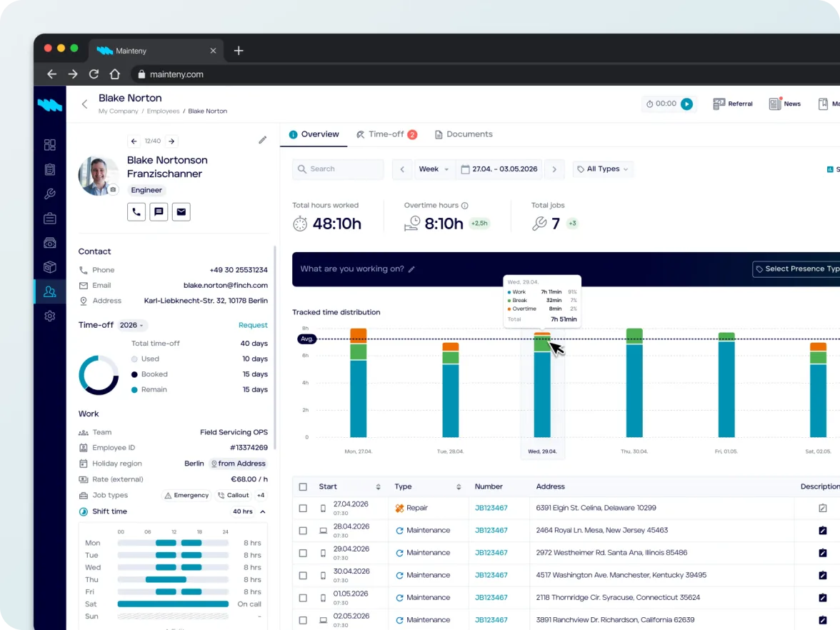Go to the previous employee arrow
This screenshot has width=840, height=630.
click(134, 141)
